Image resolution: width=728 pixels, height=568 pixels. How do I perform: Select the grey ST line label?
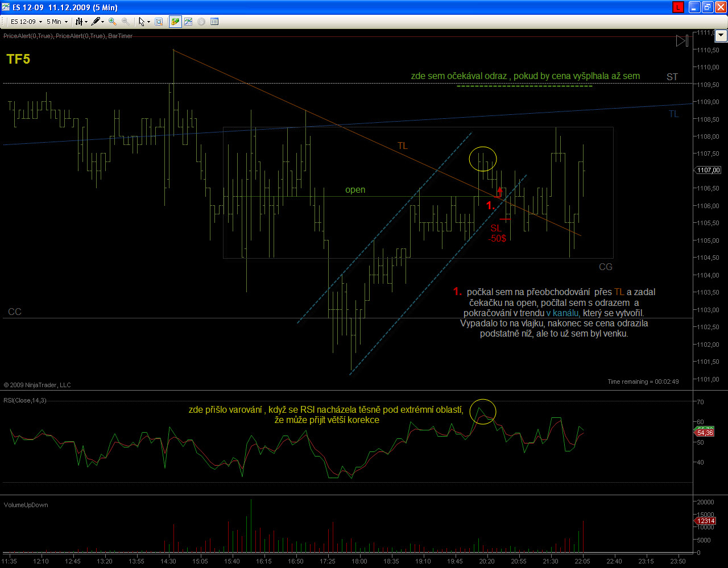coord(672,77)
